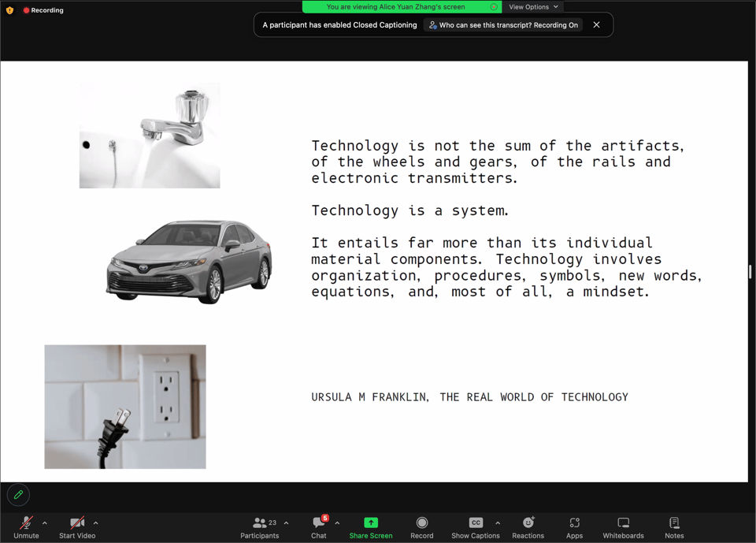The width and height of the screenshot is (756, 543).
Task: Open the Apps panel
Action: (x=574, y=527)
